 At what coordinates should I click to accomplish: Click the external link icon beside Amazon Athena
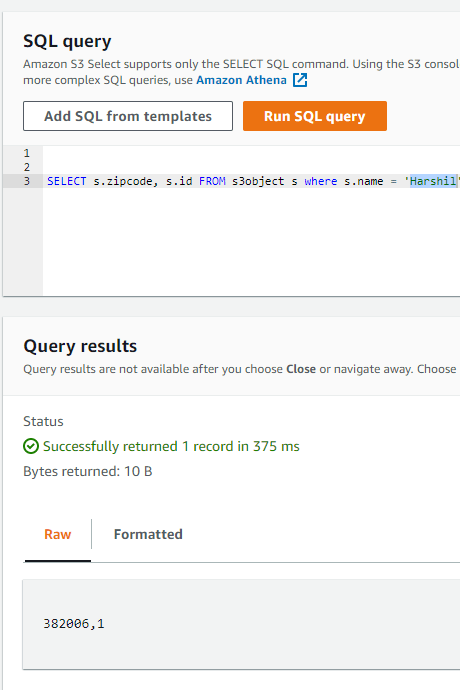pos(300,80)
